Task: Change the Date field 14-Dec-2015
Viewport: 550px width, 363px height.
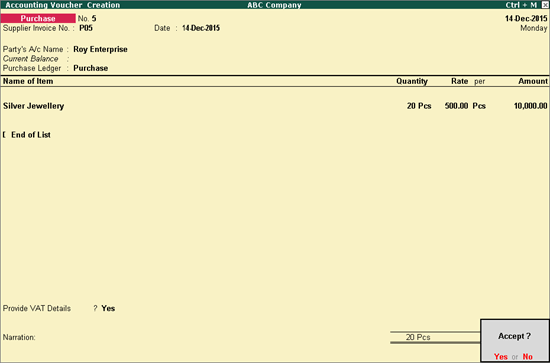Action: point(201,28)
